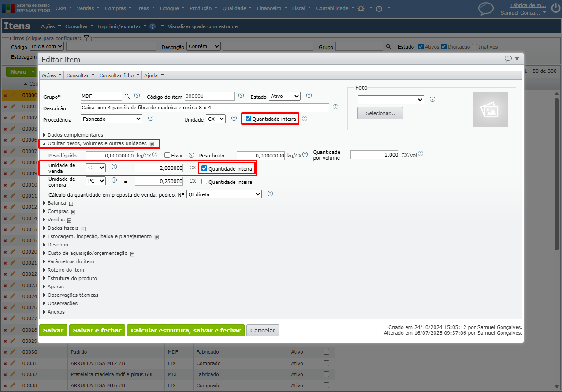Click the Descrição text field
Viewport: 562px width, 392px height.
tap(205, 108)
